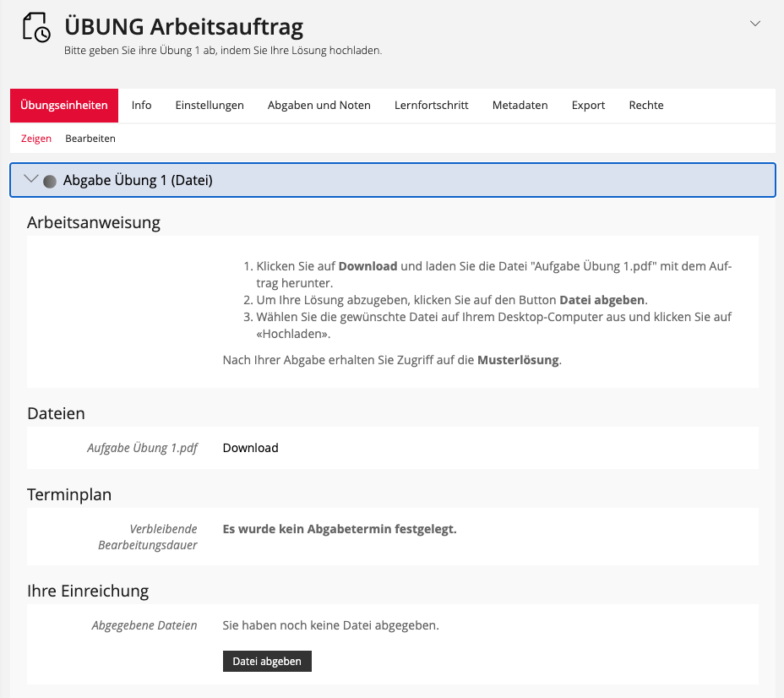This screenshot has height=698, width=784.
Task: Select the Übungseinheiten tab
Action: tap(64, 106)
